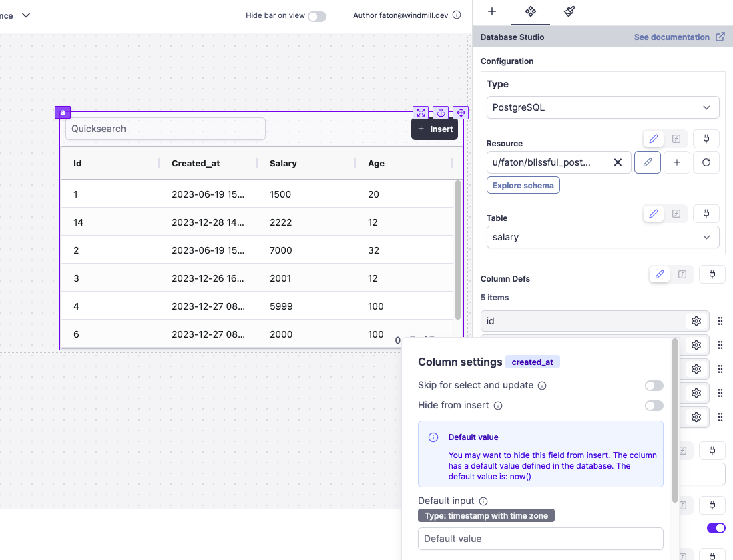Open settings gear for id column
This screenshot has width=733, height=560.
[696, 321]
